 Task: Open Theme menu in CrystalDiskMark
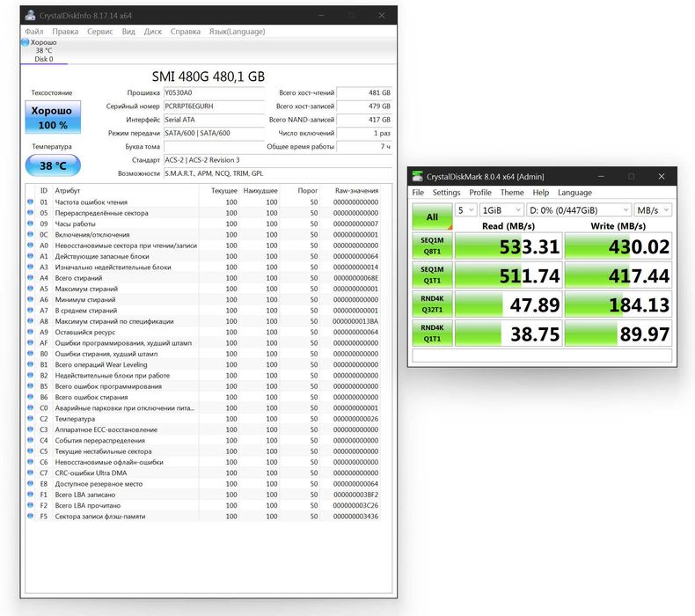(512, 193)
